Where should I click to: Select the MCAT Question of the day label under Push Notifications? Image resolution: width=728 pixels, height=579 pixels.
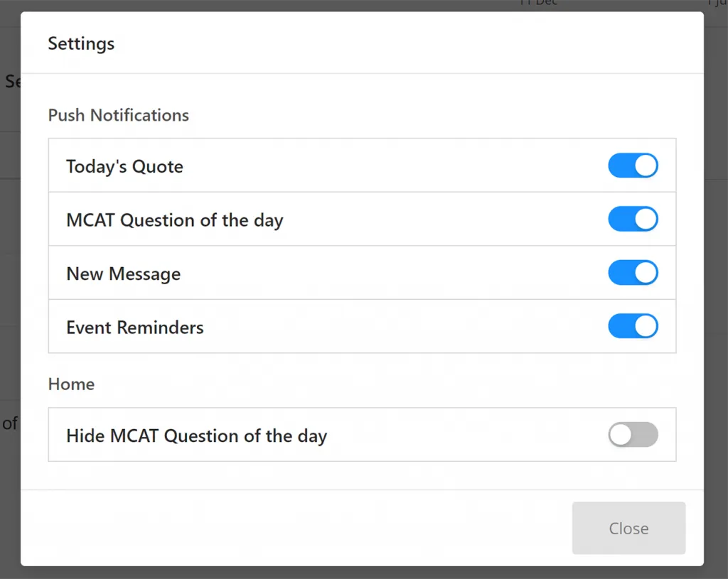pyautogui.click(x=175, y=220)
